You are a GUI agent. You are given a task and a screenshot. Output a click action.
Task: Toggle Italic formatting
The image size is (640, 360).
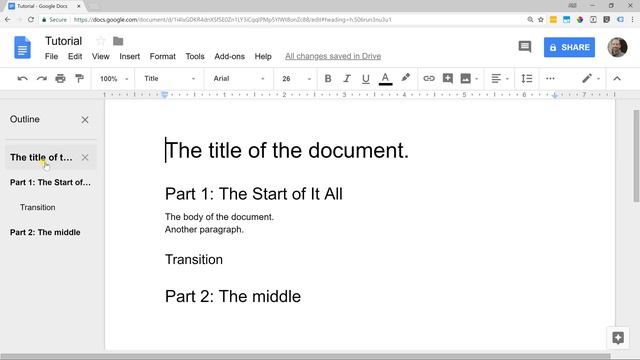click(x=347, y=78)
